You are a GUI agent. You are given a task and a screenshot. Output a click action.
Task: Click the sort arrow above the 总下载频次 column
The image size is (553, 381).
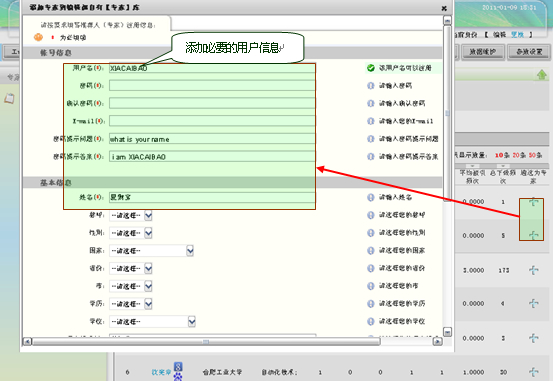click(503, 166)
